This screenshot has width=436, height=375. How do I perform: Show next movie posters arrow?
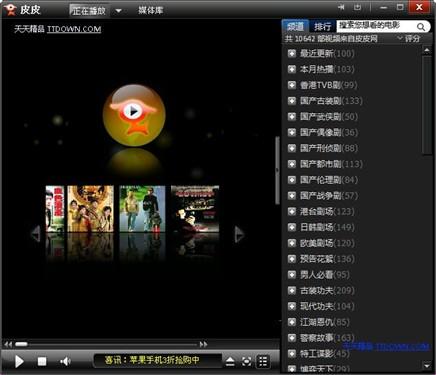click(x=239, y=235)
